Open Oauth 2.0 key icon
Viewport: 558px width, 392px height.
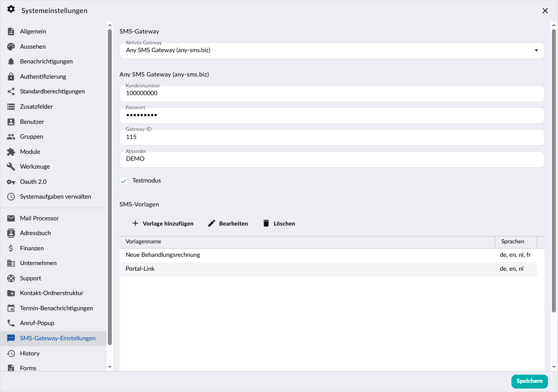click(11, 182)
